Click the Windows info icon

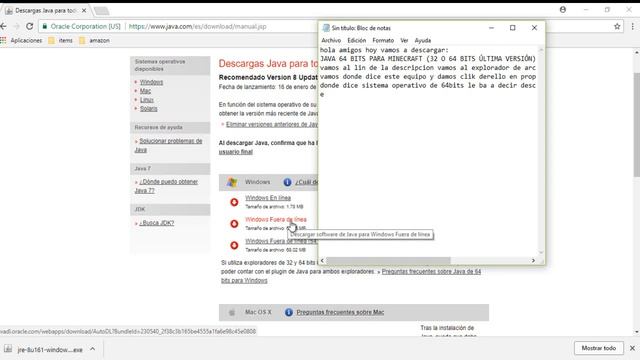[287, 182]
